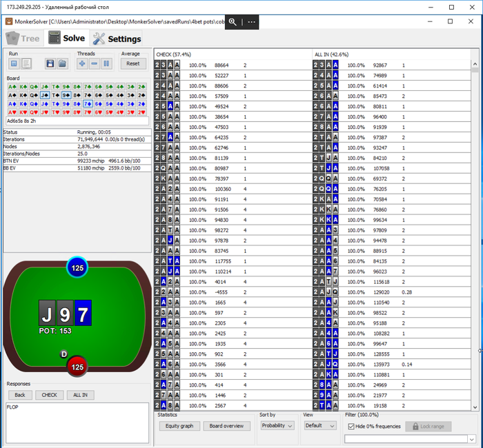Deselect the jack of spades board card
The image size is (483, 448).
[45, 95]
